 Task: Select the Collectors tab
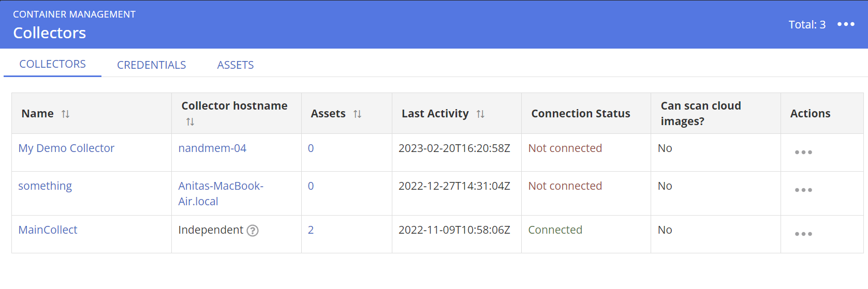(x=52, y=64)
